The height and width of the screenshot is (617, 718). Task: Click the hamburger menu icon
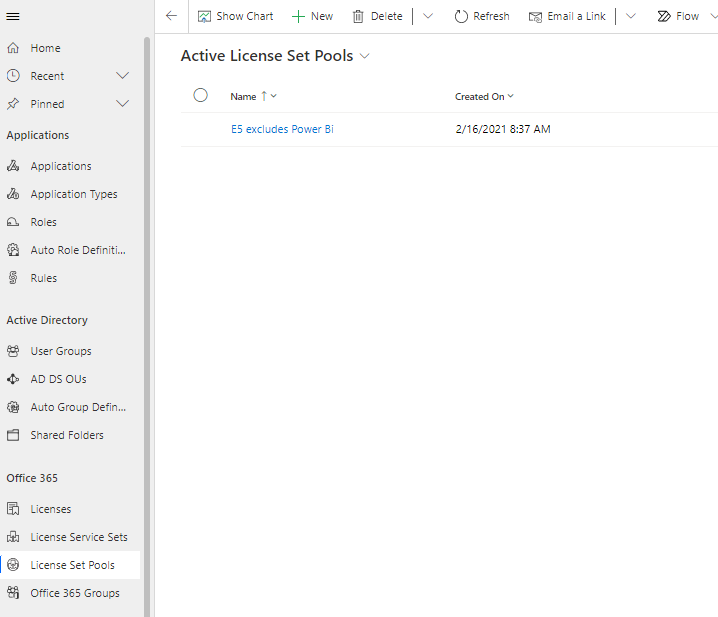pos(13,16)
